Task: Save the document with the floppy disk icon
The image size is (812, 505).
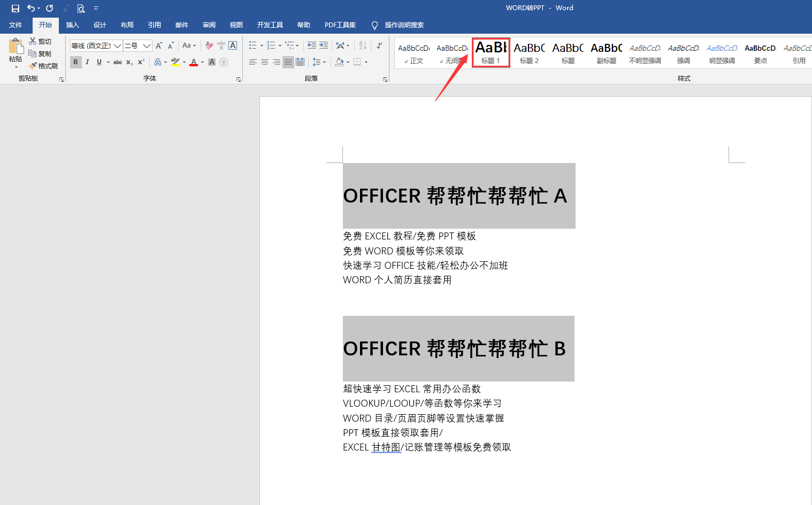Action: click(x=16, y=8)
